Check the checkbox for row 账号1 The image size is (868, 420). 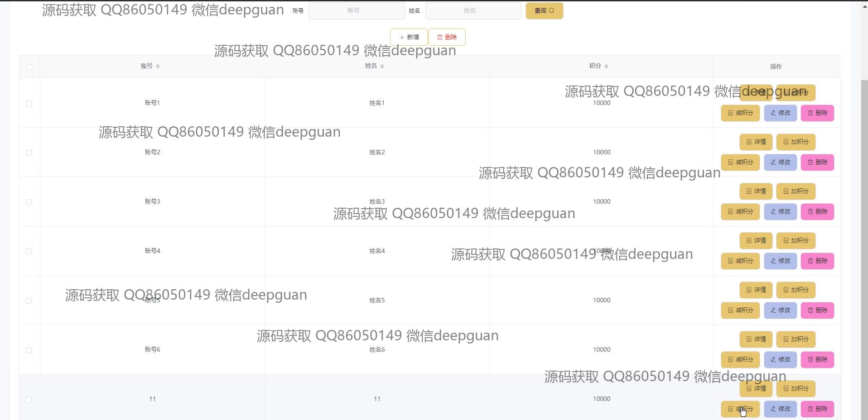pos(29,103)
